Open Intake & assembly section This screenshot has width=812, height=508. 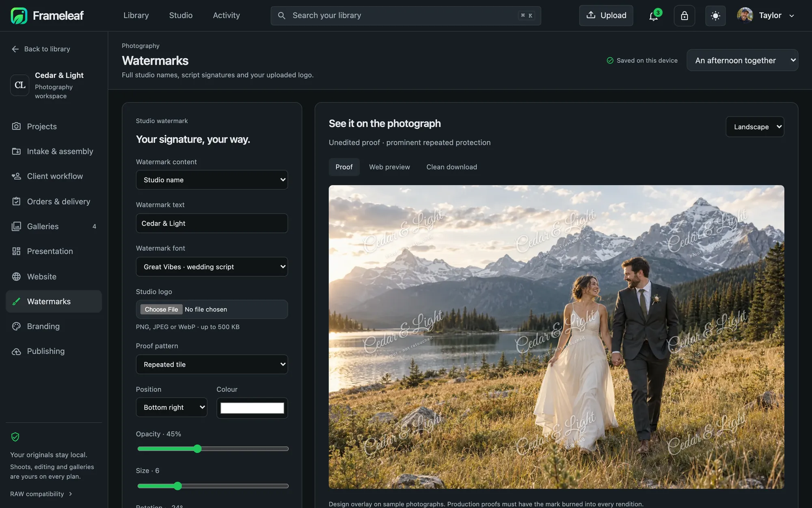(x=54, y=151)
